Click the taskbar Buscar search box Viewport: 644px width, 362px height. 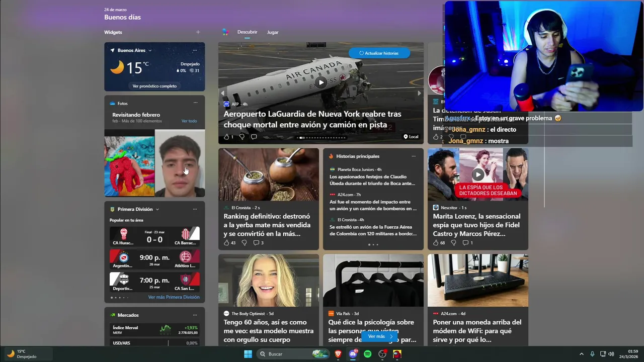click(x=293, y=354)
